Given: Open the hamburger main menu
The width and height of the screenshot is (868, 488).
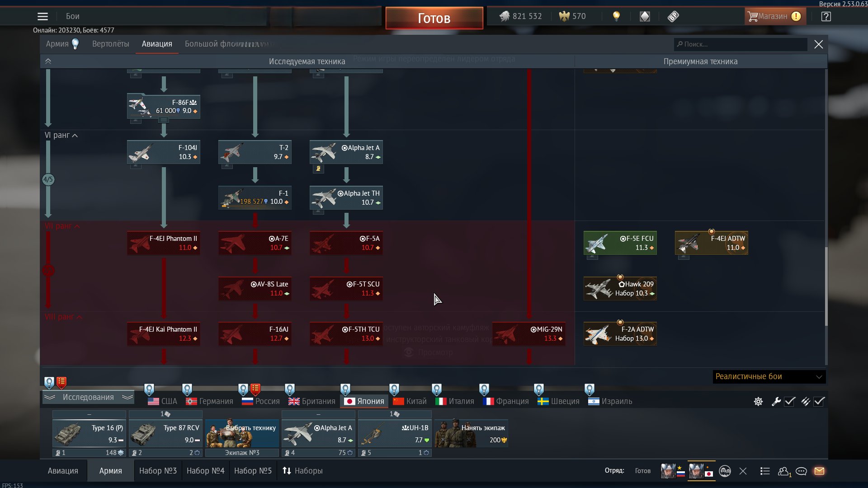Looking at the screenshot, I should click(42, 17).
